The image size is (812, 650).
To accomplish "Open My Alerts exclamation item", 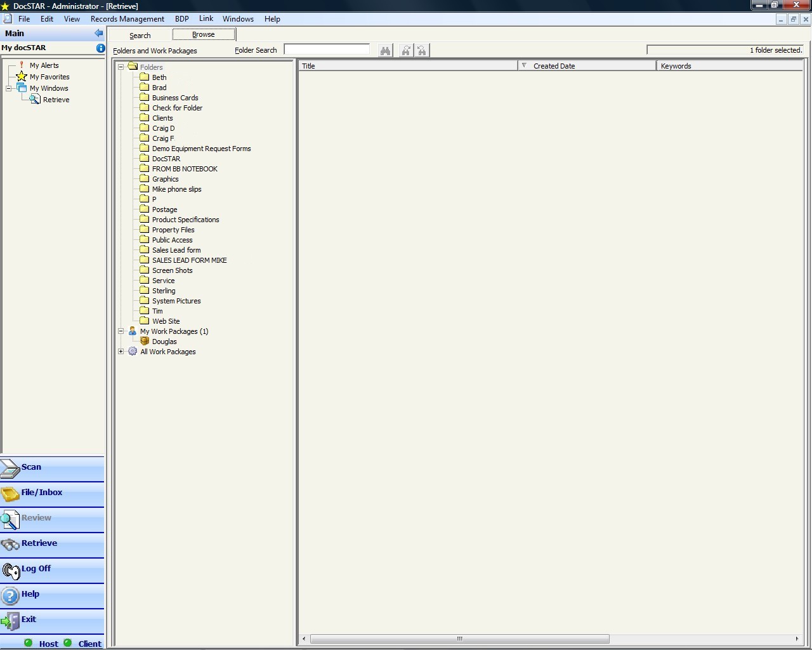I will pyautogui.click(x=44, y=65).
